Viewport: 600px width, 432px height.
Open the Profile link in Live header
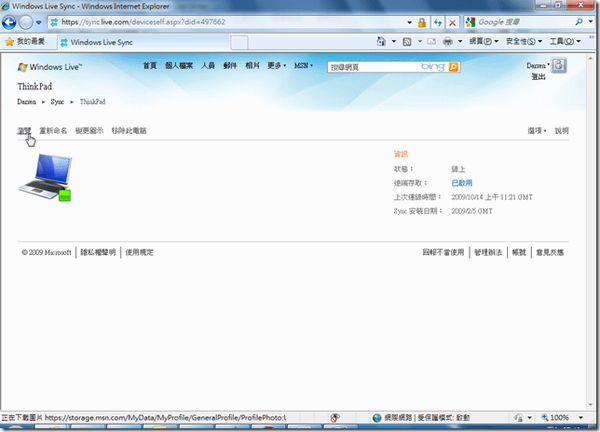pyautogui.click(x=179, y=66)
